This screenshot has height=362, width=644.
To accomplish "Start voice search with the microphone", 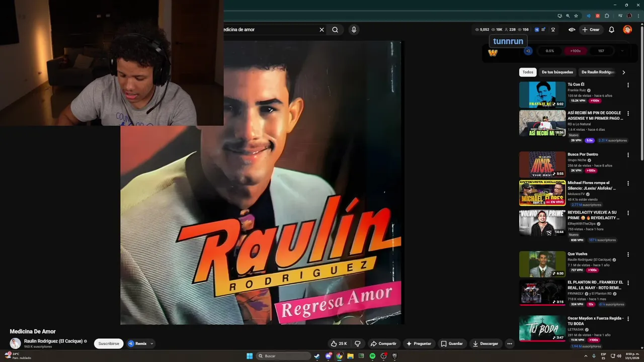I will [354, 30].
